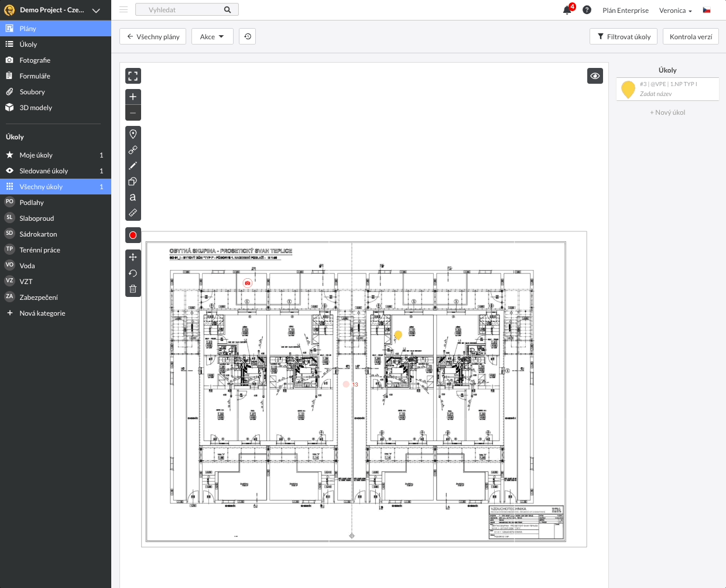Expand the Veronica user menu
This screenshot has width=726, height=588.
[675, 11]
